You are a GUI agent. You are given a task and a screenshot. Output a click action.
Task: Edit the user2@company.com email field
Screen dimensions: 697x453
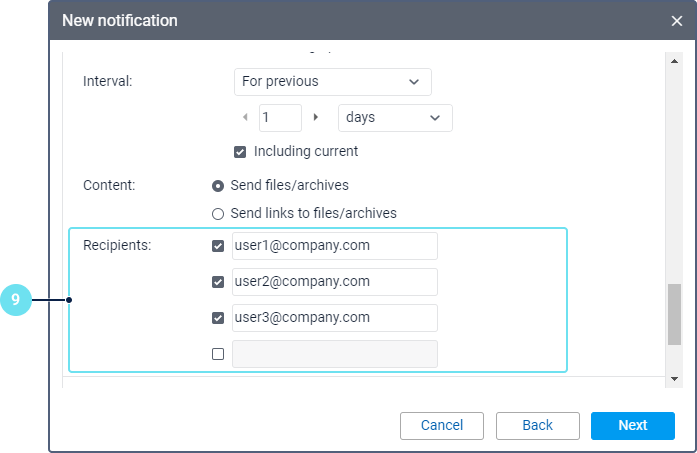point(334,282)
